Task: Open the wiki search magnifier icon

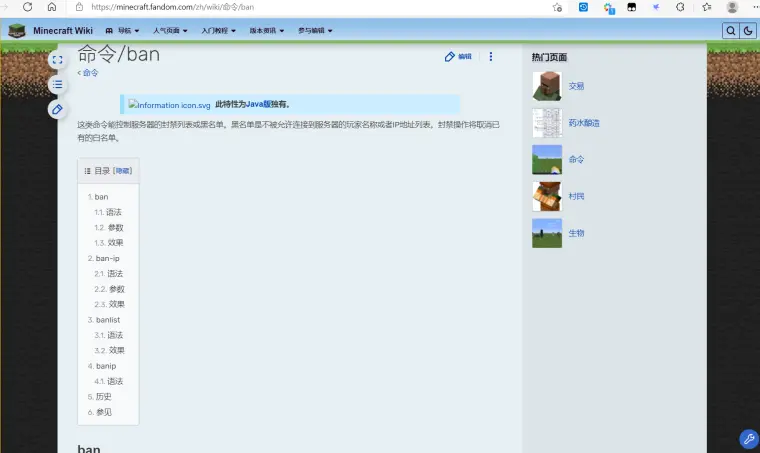Action: click(x=730, y=31)
